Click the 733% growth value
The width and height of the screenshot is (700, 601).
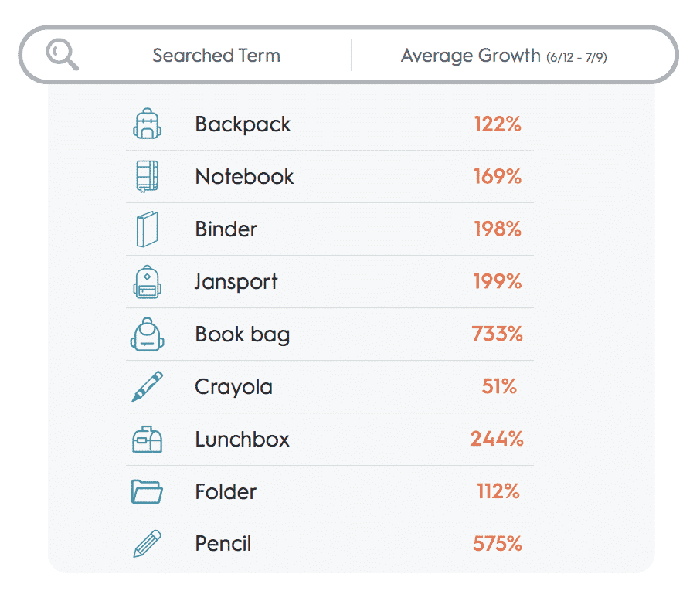498,334
